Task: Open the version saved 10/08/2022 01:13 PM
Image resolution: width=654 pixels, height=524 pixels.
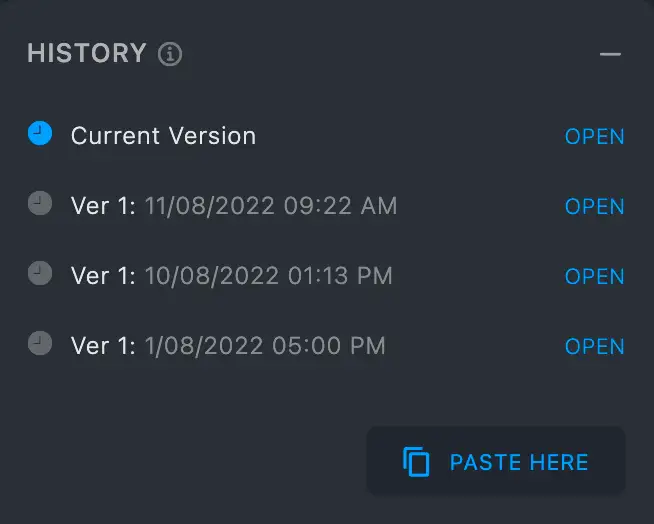Action: pos(594,277)
